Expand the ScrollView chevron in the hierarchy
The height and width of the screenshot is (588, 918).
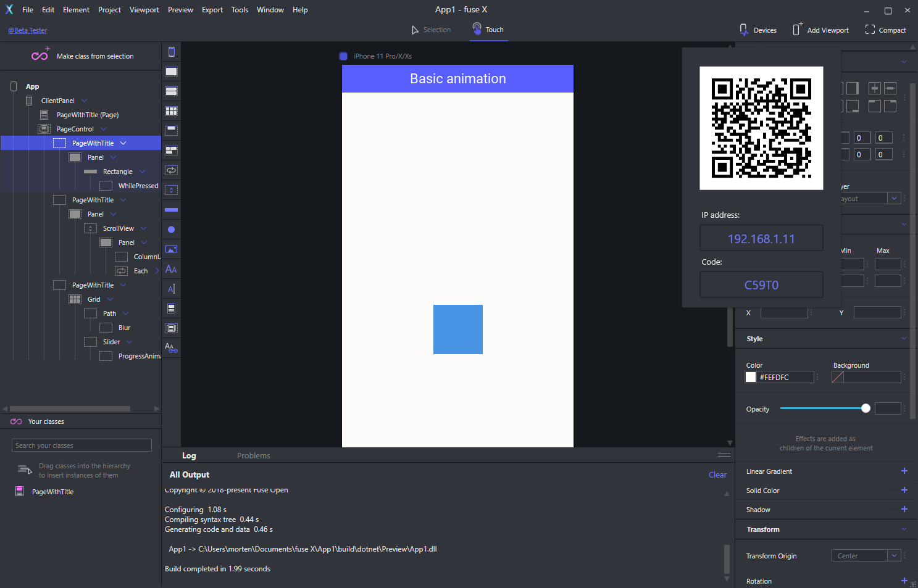tap(144, 228)
